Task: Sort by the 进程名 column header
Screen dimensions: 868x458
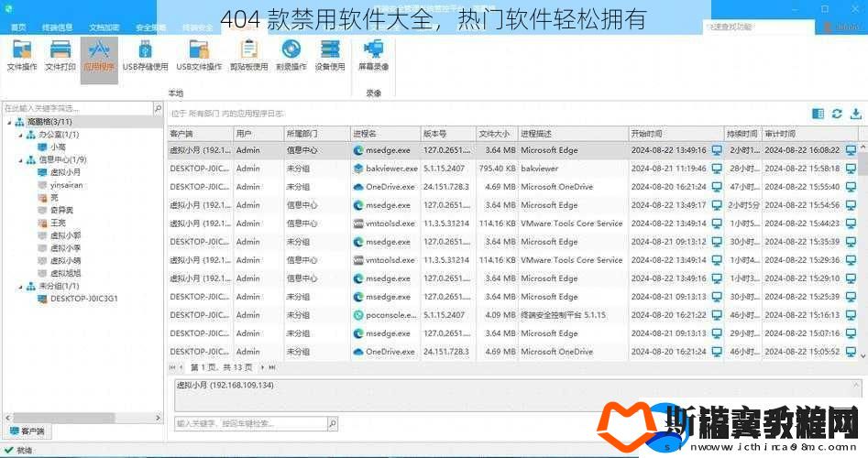Action: pos(385,134)
